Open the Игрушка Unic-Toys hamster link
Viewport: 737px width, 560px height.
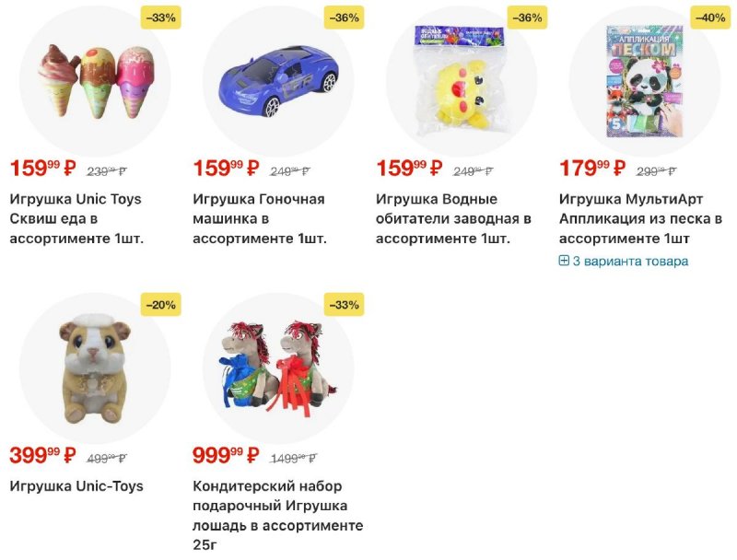click(76, 485)
